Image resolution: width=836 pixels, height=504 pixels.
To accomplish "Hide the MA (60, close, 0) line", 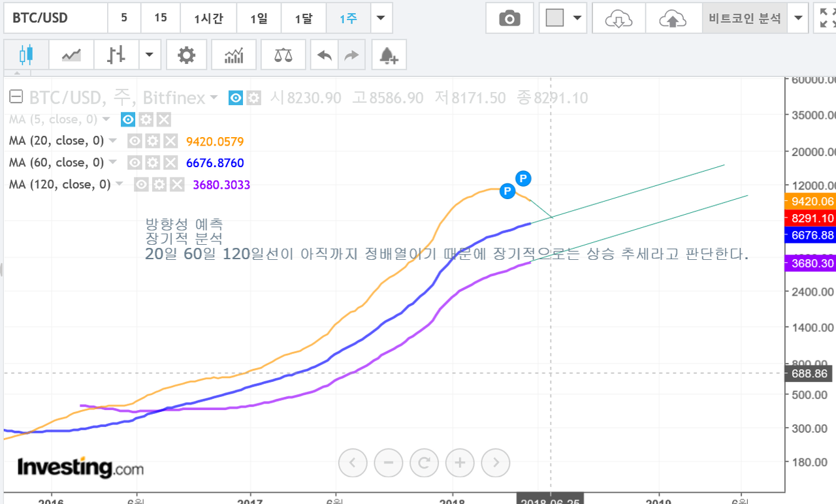I will pyautogui.click(x=135, y=163).
